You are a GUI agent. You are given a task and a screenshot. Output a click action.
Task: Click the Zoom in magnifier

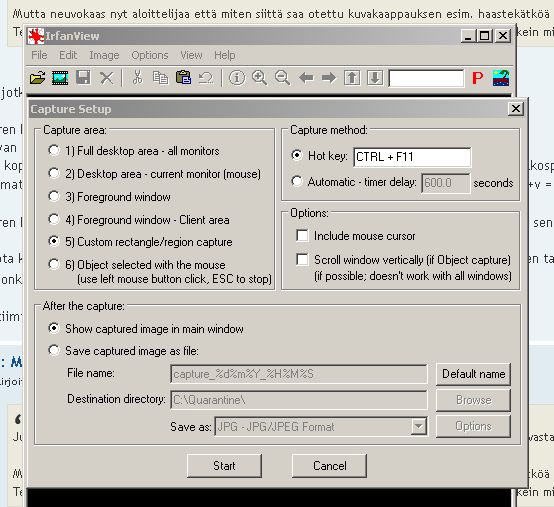tap(260, 77)
